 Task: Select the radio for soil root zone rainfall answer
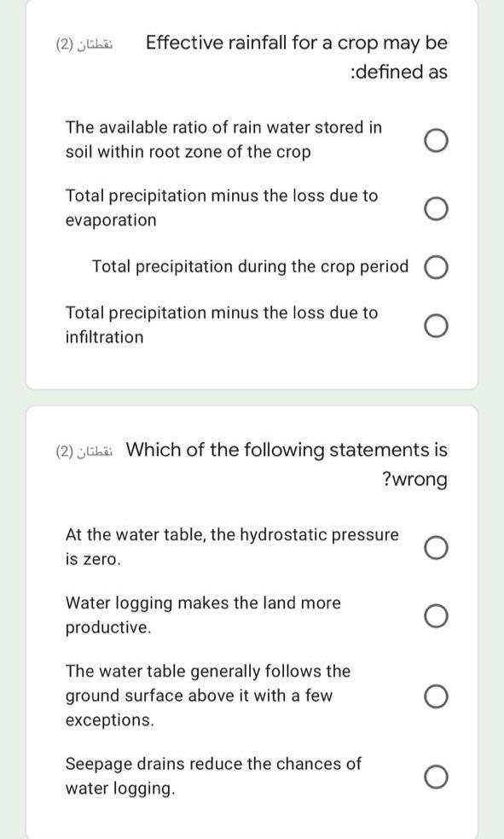click(436, 140)
